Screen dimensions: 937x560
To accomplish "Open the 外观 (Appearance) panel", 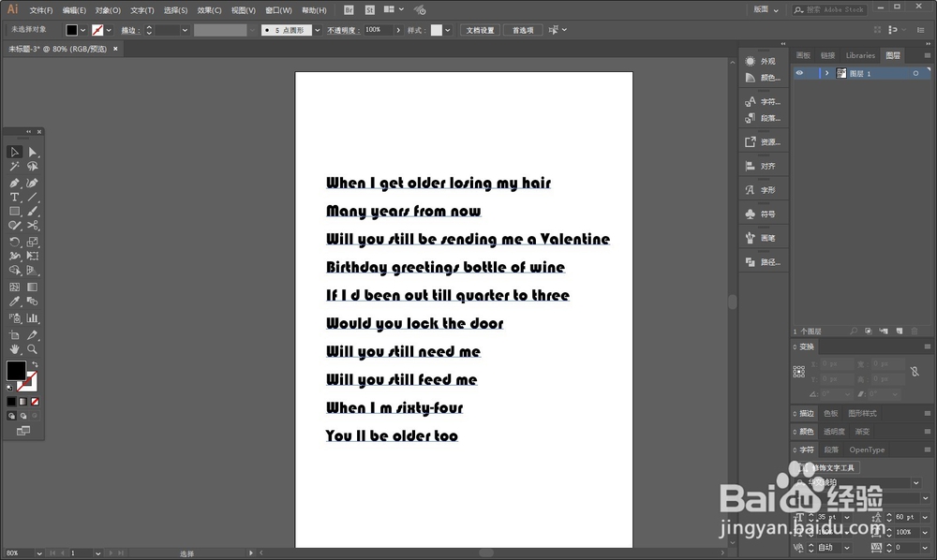I will tap(763, 61).
